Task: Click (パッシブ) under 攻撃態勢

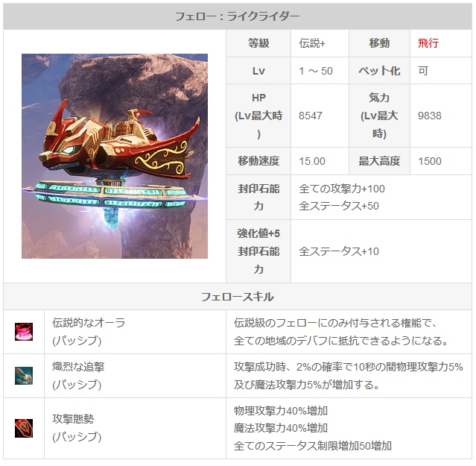Action: pyautogui.click(x=77, y=437)
